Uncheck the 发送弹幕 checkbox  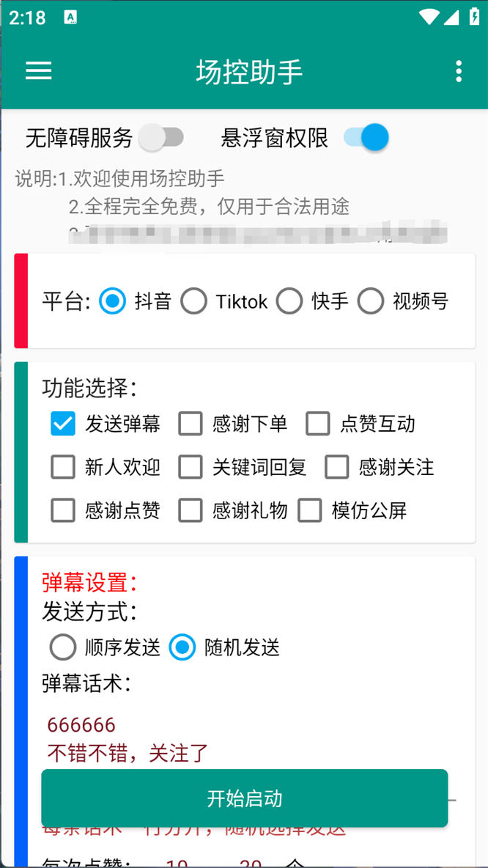(63, 423)
